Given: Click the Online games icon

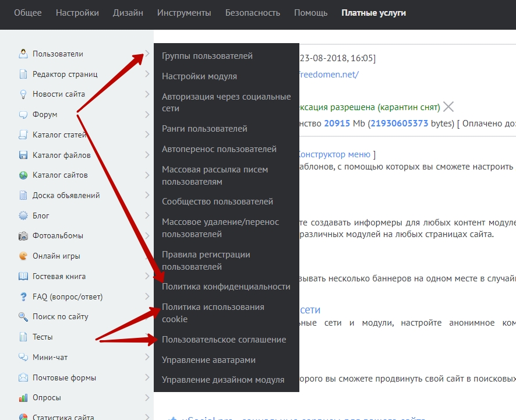Looking at the screenshot, I should pyautogui.click(x=23, y=256).
